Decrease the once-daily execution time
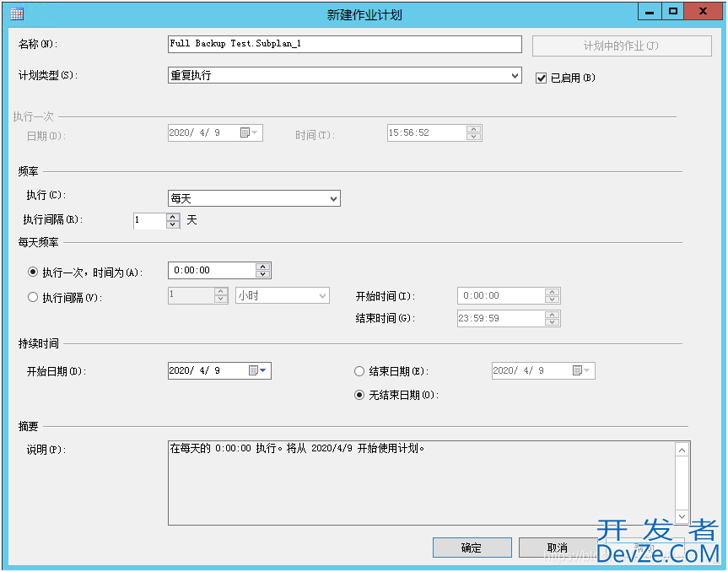 click(x=263, y=274)
